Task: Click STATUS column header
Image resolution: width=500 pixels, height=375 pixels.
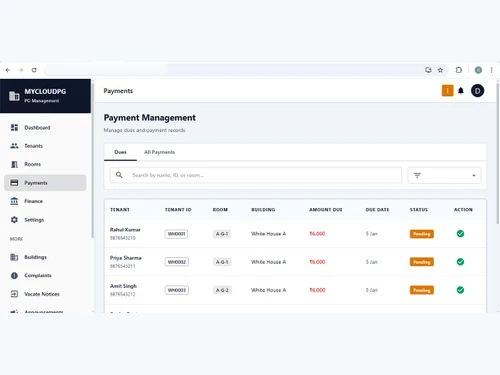Action: [419, 210]
